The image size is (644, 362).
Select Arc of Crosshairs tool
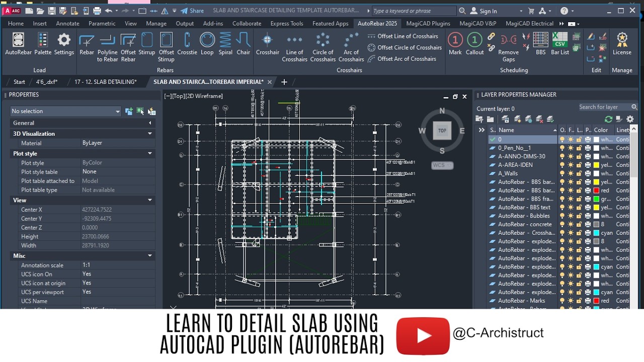(351, 47)
